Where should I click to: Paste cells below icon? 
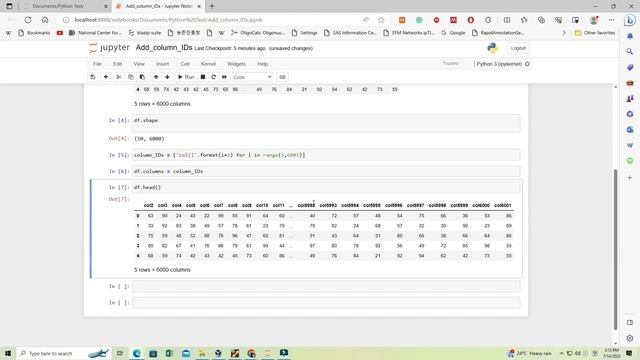pyautogui.click(x=142, y=77)
